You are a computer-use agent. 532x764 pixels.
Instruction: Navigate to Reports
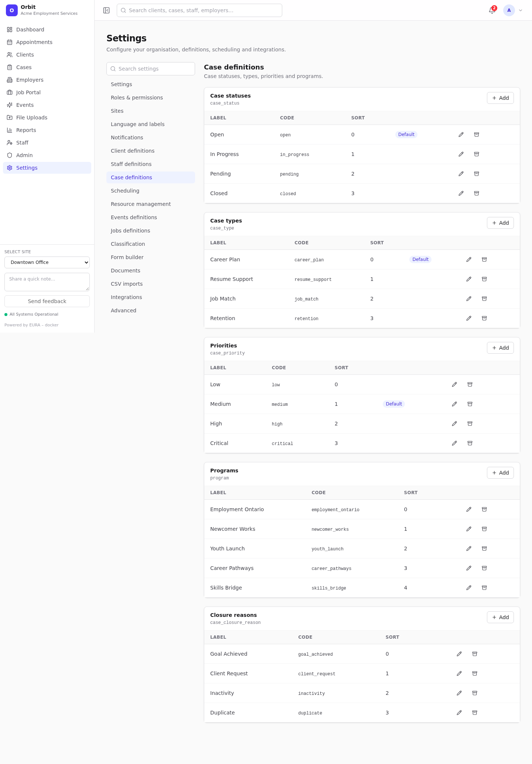(x=47, y=130)
